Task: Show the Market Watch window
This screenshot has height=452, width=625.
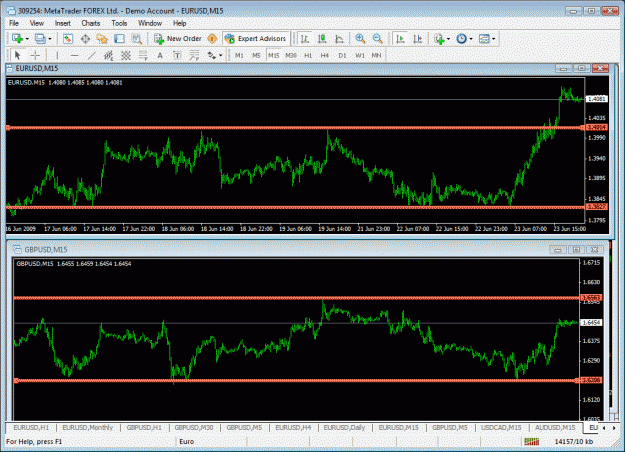Action: [68, 39]
